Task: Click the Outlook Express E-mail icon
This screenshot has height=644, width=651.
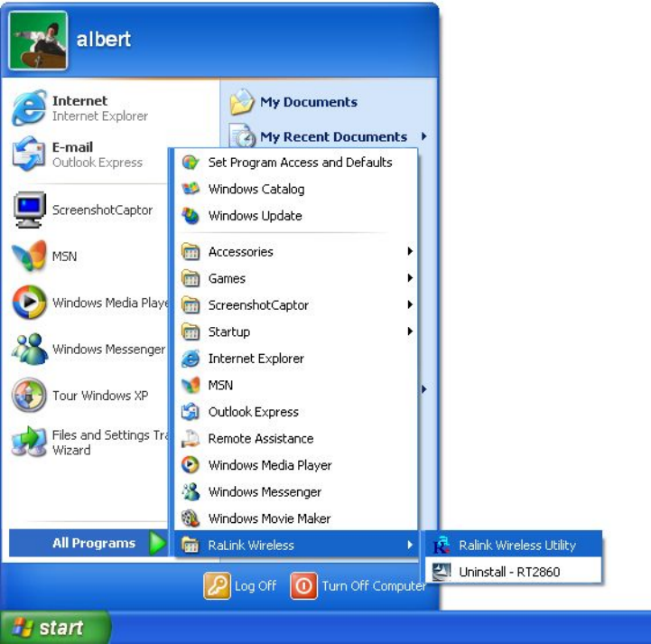Action: click(29, 154)
